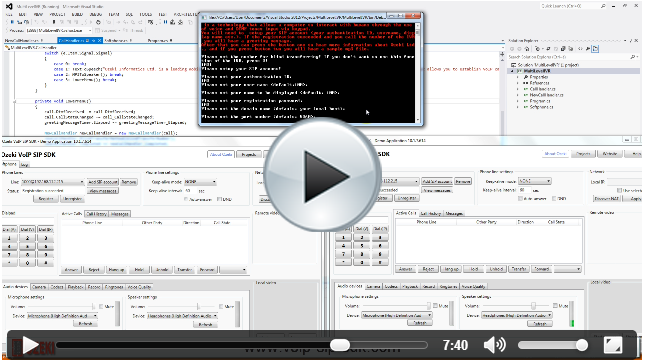Viewport: 645px width, 360px height.
Task: Click the Discover NAT button
Action: 607,198
